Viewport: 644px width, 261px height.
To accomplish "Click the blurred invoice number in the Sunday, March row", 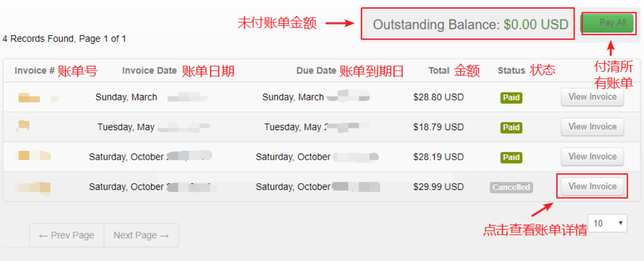I will (30, 98).
